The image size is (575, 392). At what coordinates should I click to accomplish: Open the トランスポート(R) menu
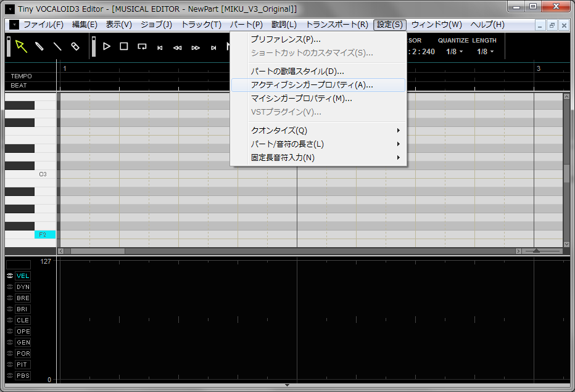[x=337, y=25]
